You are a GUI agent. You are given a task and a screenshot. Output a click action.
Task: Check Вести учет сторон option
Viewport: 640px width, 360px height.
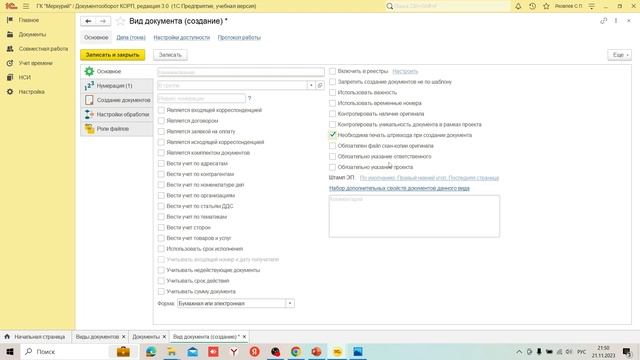(x=161, y=227)
